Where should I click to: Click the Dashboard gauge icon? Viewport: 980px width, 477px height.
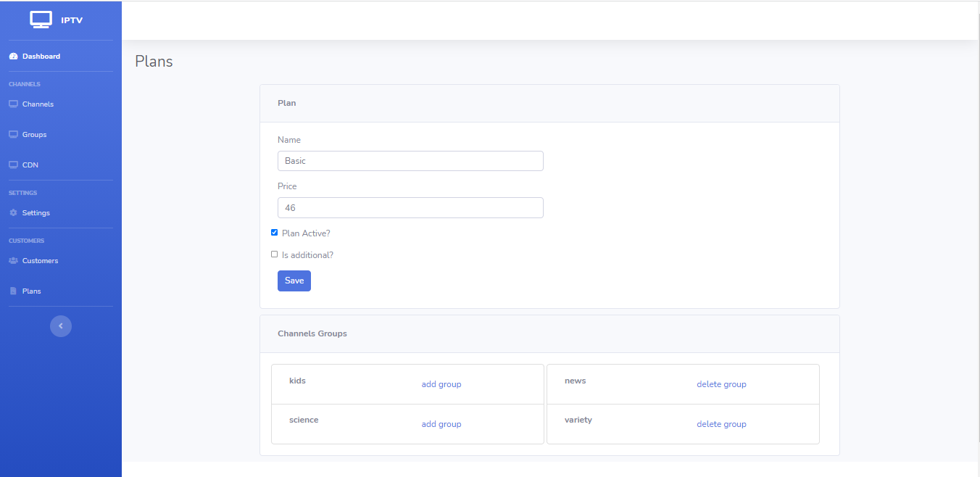coord(13,57)
